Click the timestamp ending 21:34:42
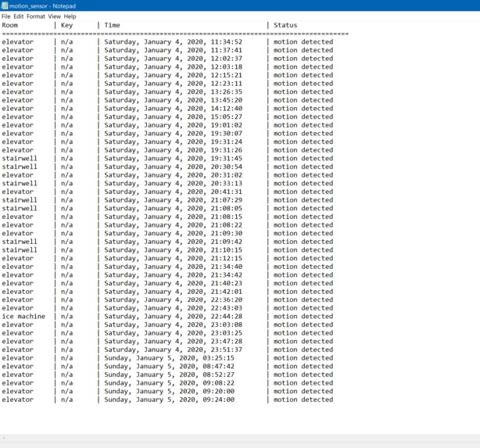The height and width of the screenshot is (448, 480). pyautogui.click(x=174, y=275)
